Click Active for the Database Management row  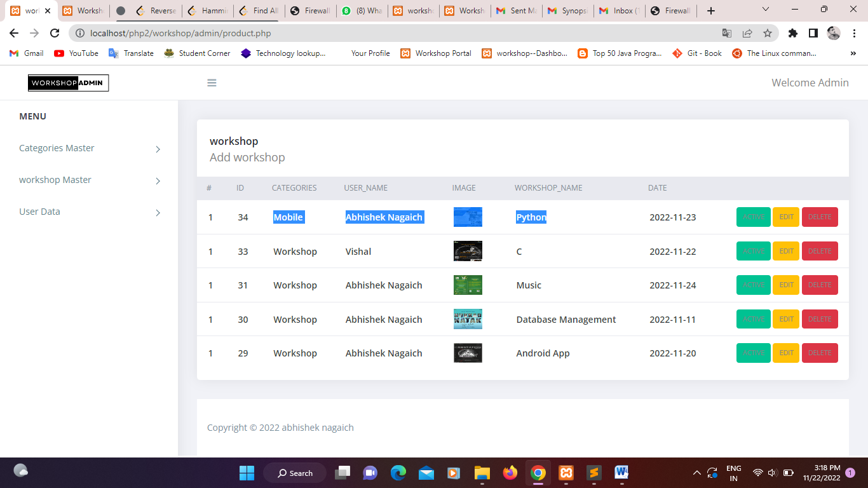click(754, 319)
